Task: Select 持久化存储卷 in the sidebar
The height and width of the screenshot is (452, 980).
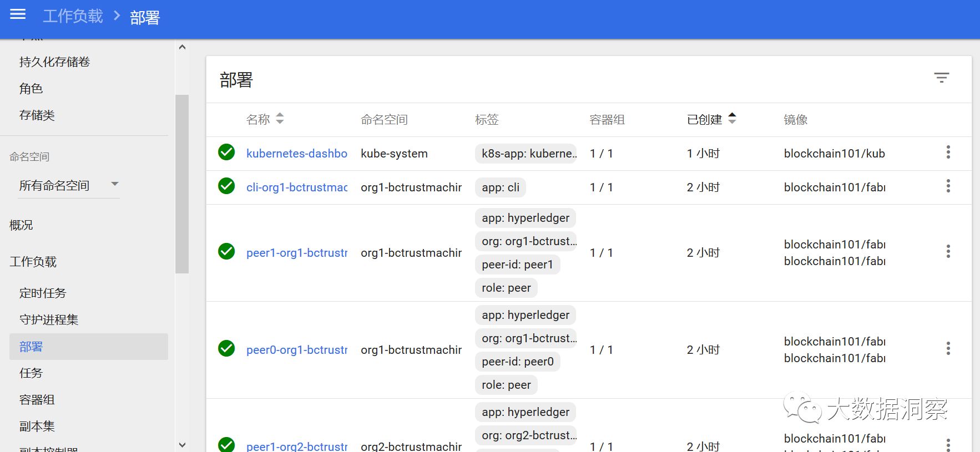Action: click(54, 62)
